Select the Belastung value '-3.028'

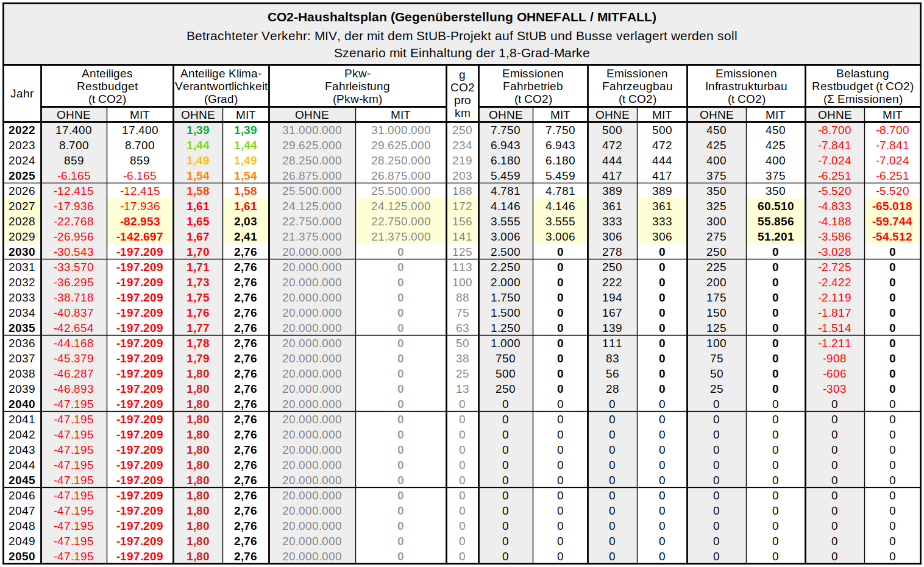(x=834, y=252)
